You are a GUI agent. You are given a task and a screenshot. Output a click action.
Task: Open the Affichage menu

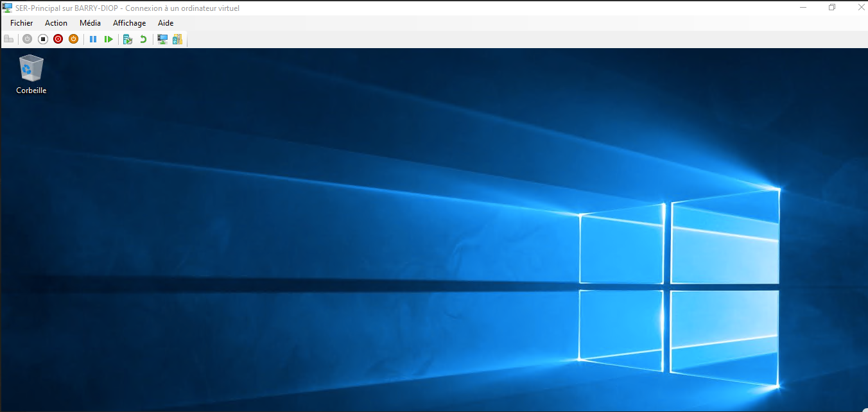[129, 23]
